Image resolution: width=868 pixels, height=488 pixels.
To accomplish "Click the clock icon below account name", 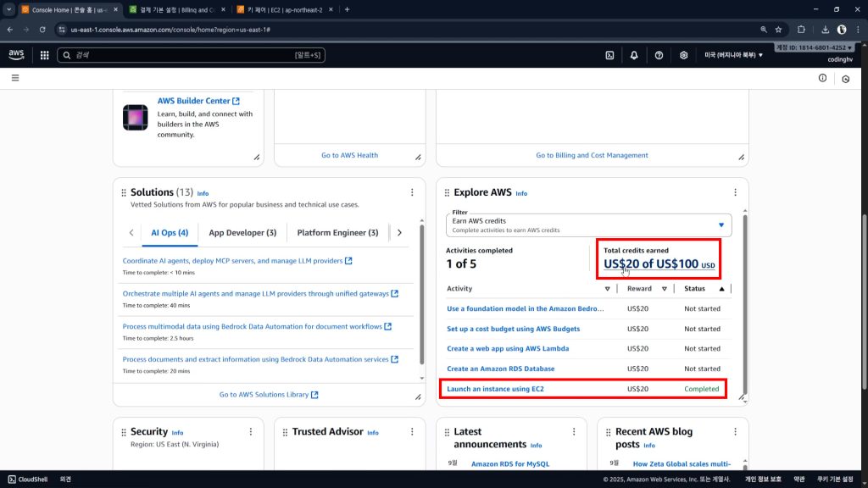I will pos(846,79).
